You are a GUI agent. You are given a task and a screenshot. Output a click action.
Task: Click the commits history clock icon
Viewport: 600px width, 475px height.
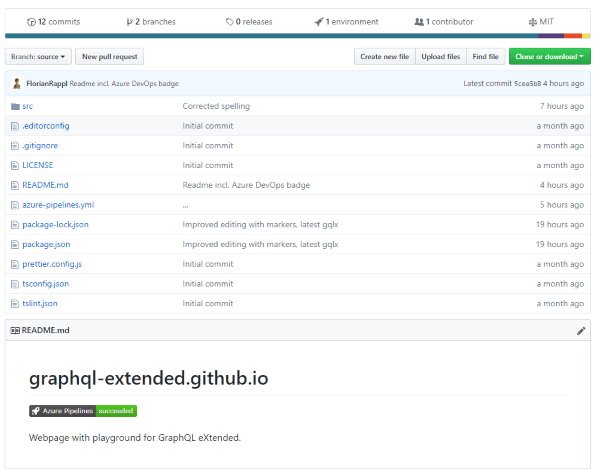[x=31, y=22]
